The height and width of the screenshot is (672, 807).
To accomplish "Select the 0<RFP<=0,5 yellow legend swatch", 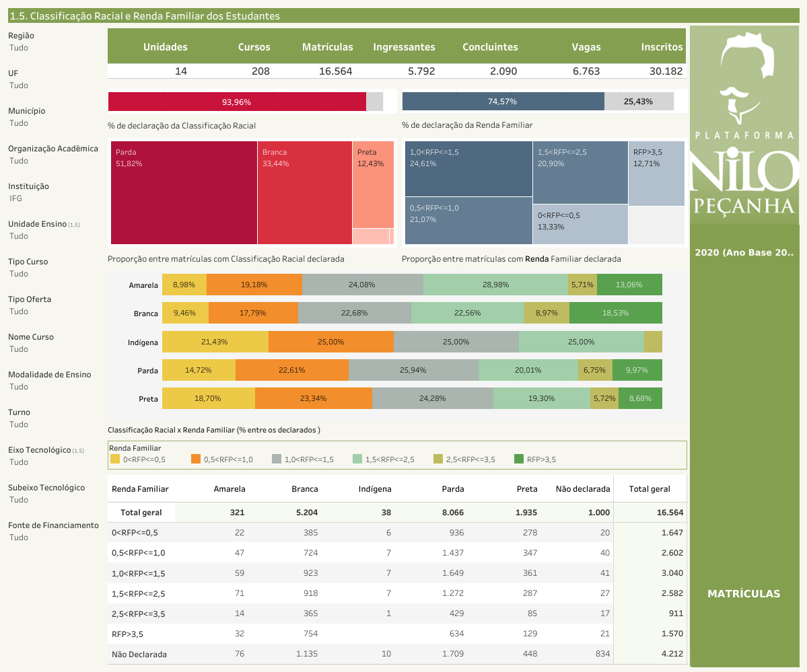I will [x=115, y=459].
